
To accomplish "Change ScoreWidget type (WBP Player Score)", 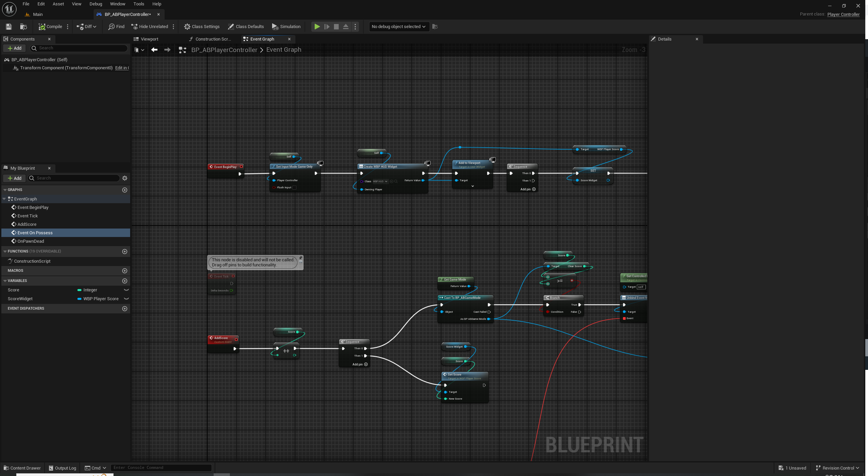I will click(98, 299).
